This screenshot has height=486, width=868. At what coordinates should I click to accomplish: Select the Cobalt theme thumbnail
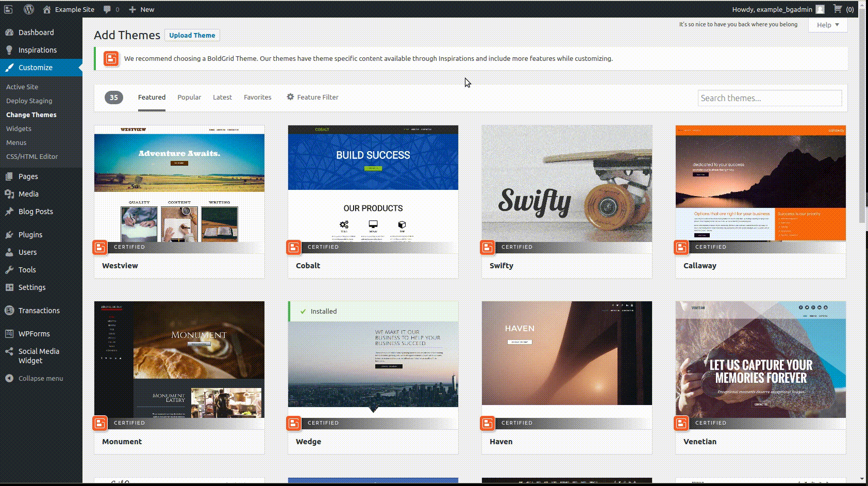[373, 184]
